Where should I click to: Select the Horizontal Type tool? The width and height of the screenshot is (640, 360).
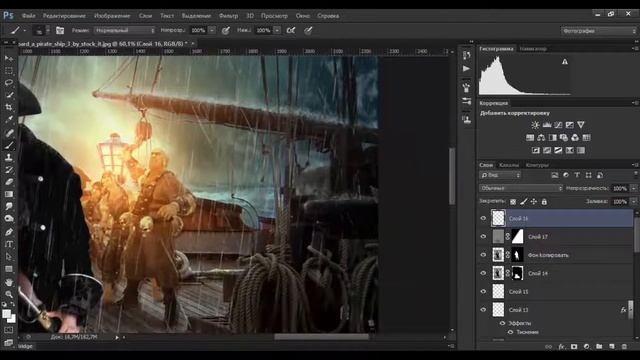coord(9,244)
